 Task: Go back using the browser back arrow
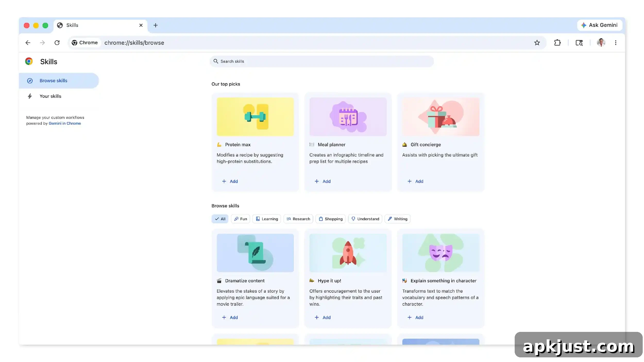(x=28, y=43)
